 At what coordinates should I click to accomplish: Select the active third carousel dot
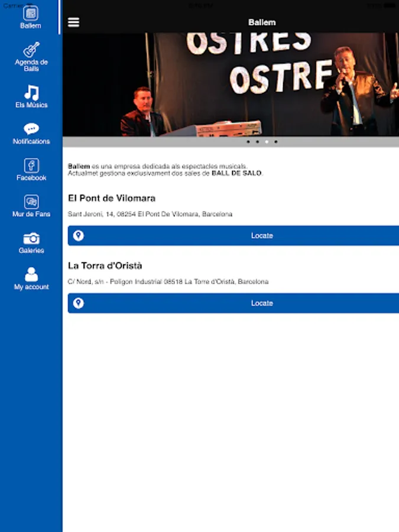tap(267, 142)
